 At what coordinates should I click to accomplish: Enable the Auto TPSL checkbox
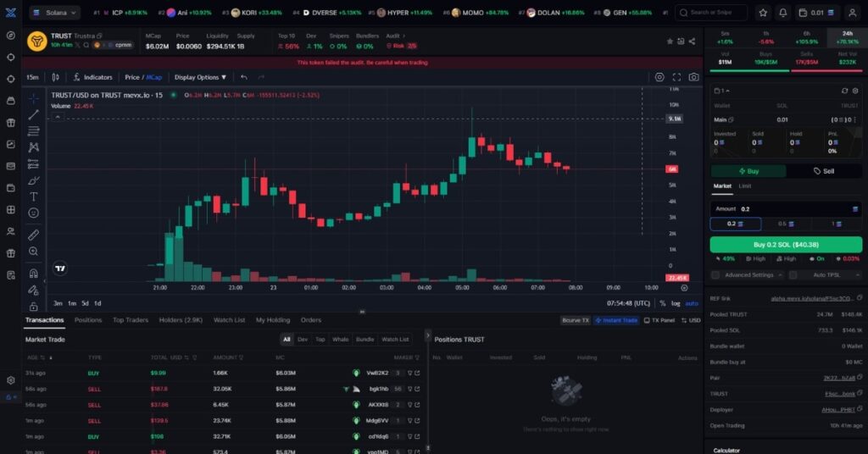(x=793, y=274)
